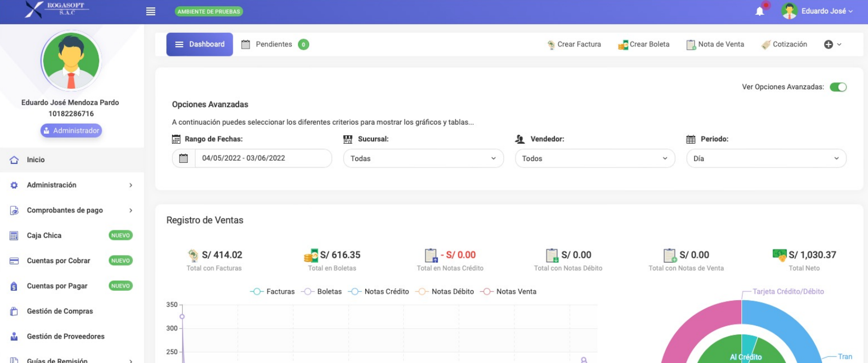Click the Gestión de Proveedores icon

[14, 337]
